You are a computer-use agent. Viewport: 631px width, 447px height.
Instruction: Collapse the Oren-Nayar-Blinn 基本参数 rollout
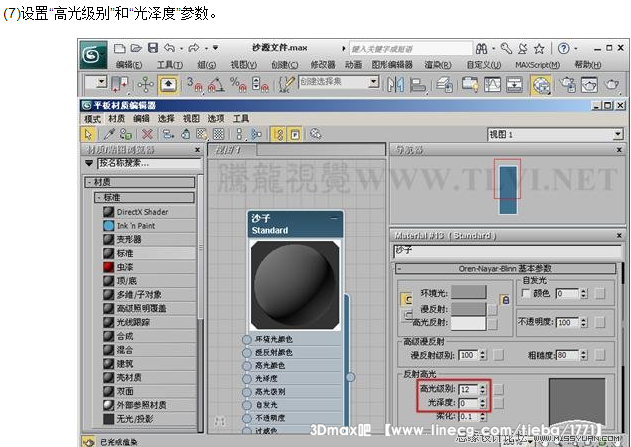(398, 268)
